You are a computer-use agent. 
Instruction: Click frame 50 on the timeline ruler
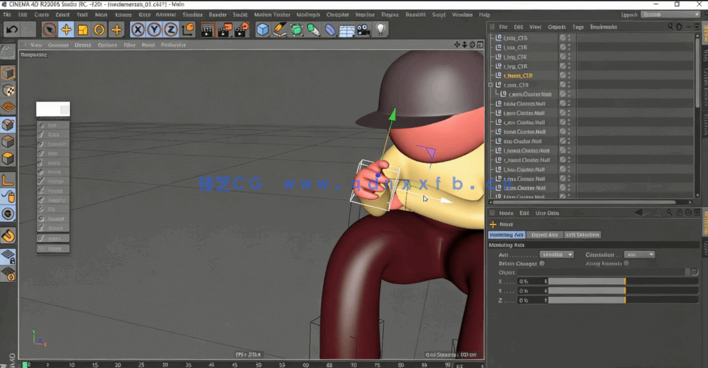click(x=258, y=364)
